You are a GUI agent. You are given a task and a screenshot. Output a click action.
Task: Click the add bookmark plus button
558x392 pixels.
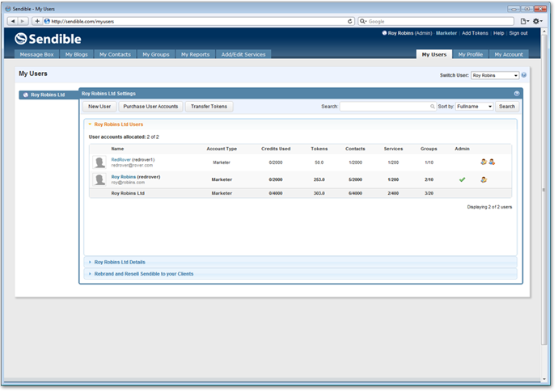[37, 21]
